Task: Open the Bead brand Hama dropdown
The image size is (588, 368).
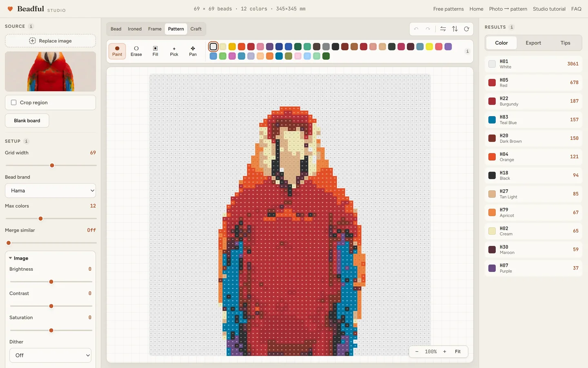Action: [x=50, y=191]
